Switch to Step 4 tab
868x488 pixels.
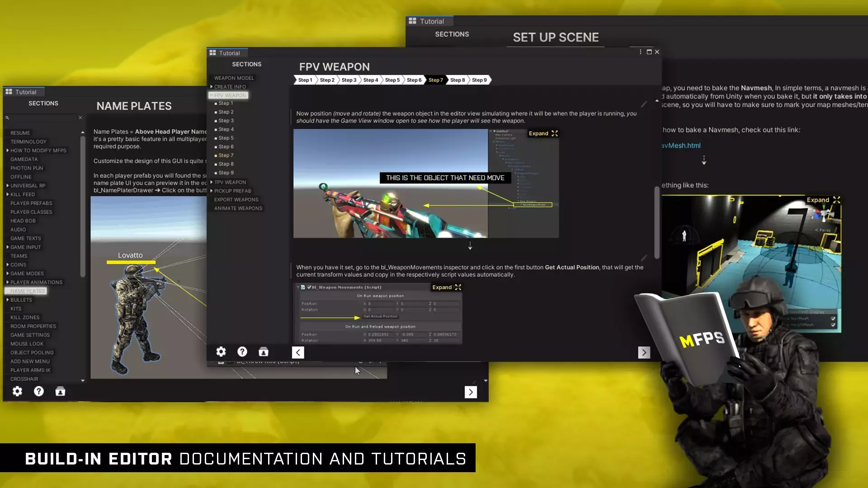pyautogui.click(x=370, y=80)
